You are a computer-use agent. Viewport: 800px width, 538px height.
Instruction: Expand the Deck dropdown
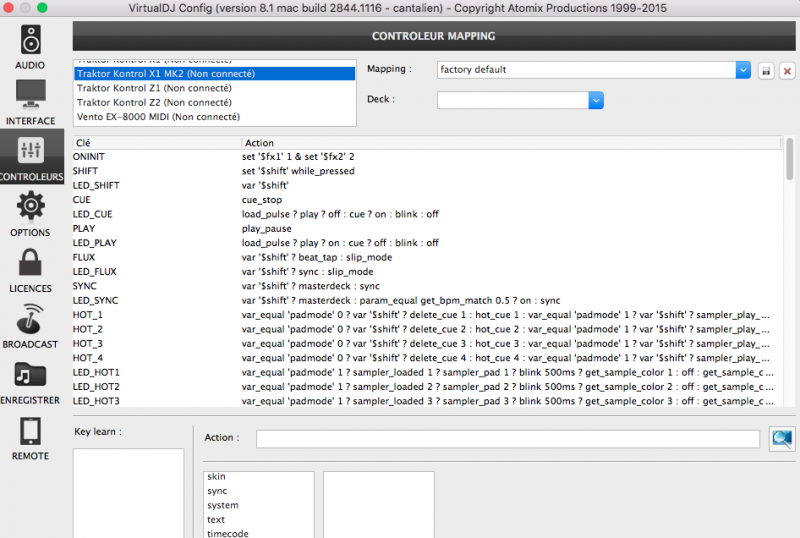tap(596, 100)
